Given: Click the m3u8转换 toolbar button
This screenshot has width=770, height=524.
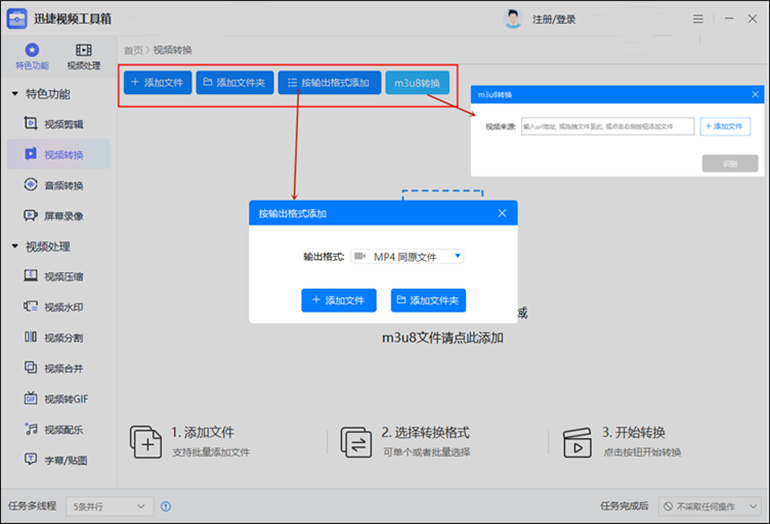Looking at the screenshot, I should tap(417, 83).
